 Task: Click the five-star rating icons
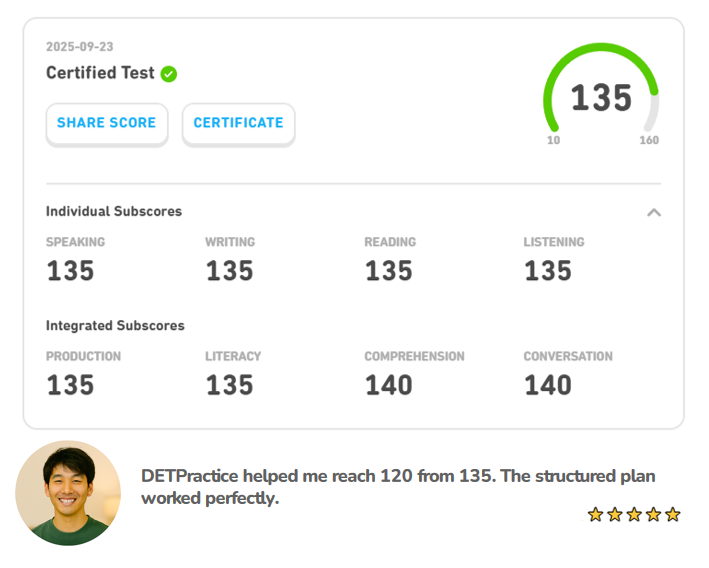(634, 514)
